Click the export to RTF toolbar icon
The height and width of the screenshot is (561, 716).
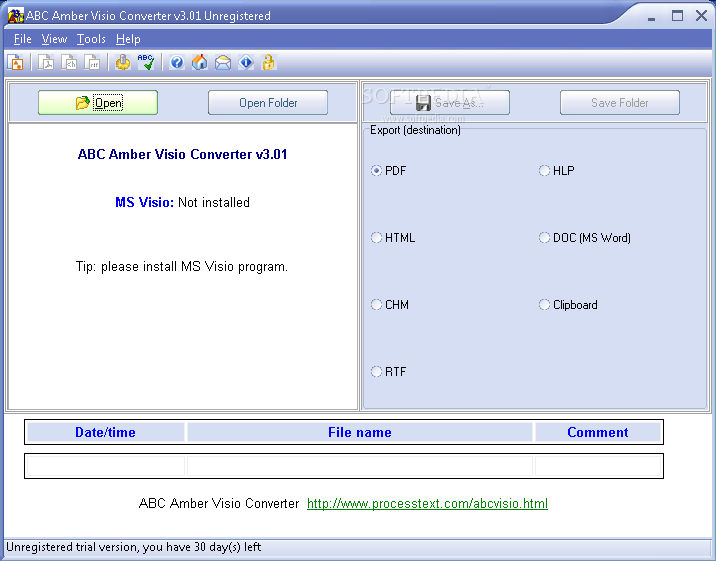click(92, 62)
